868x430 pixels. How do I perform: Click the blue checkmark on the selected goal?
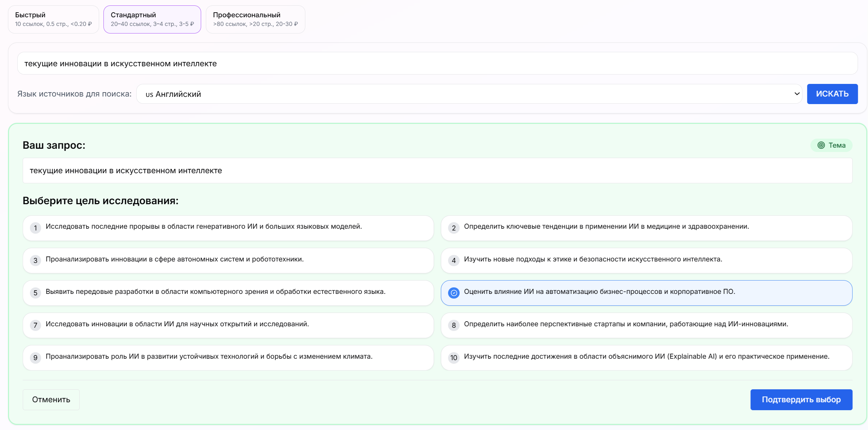point(453,293)
